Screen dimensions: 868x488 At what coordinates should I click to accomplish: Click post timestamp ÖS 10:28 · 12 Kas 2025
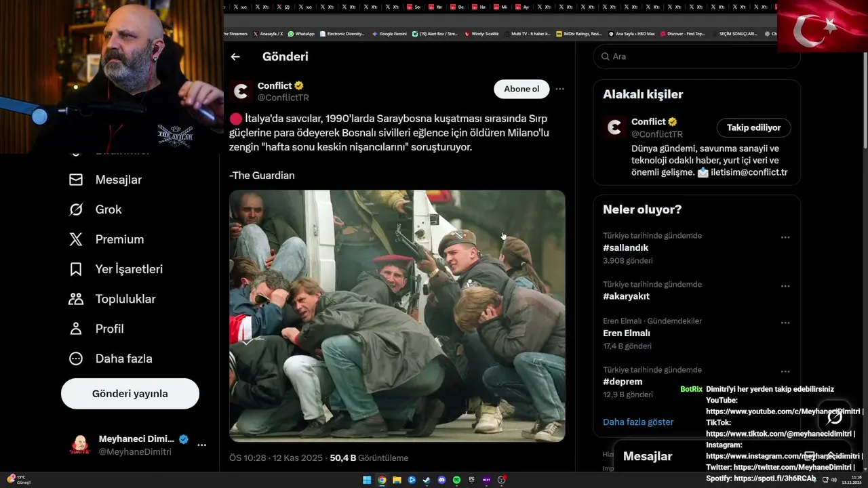276,457
